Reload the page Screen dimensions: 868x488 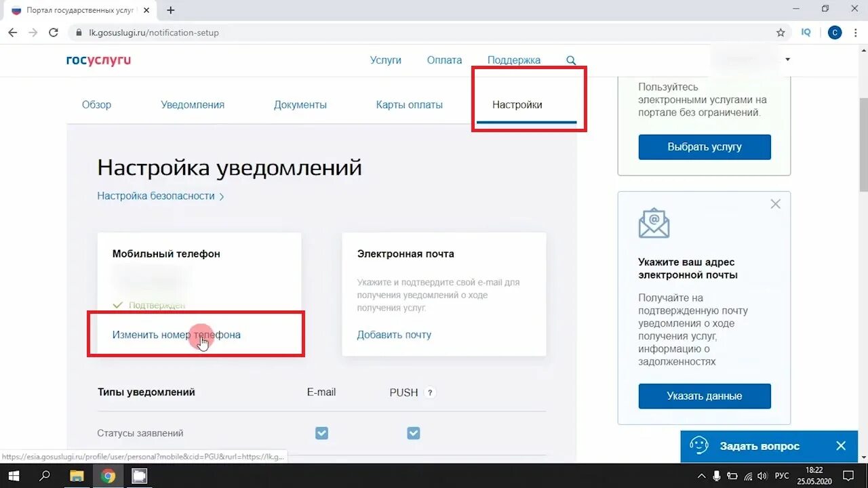tap(54, 33)
